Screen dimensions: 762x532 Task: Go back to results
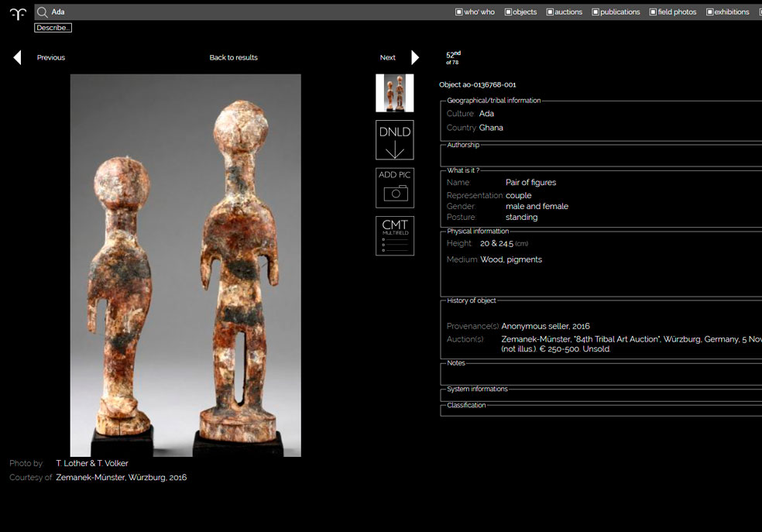pos(234,57)
